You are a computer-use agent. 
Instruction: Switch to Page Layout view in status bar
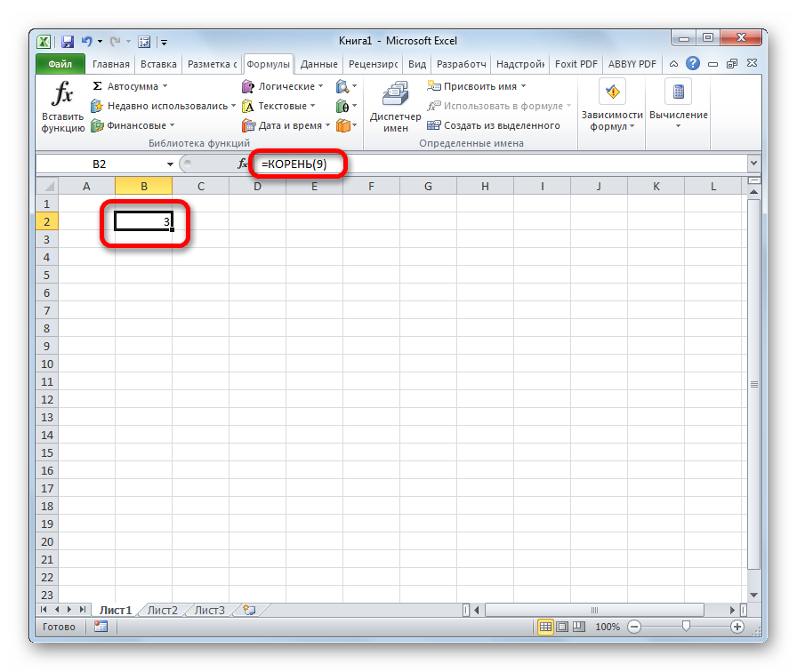(561, 627)
